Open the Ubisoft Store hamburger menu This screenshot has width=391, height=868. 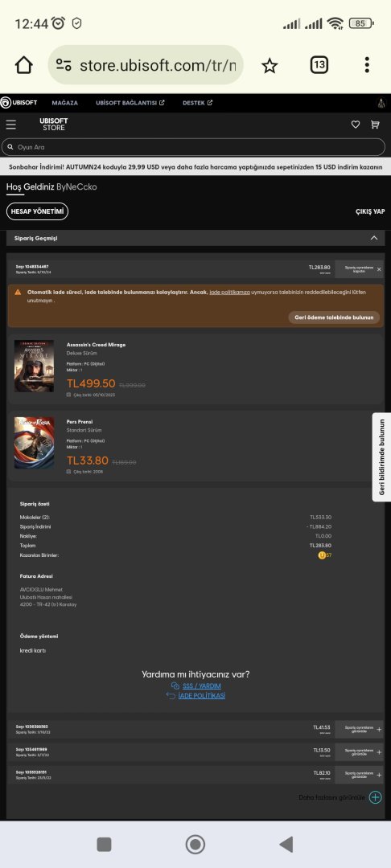(x=11, y=125)
